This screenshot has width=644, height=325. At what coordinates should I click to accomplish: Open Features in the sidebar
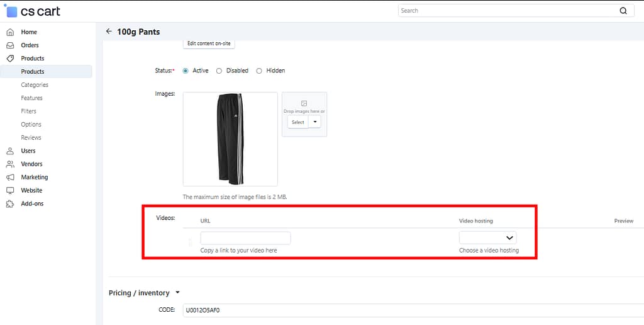[x=31, y=98]
